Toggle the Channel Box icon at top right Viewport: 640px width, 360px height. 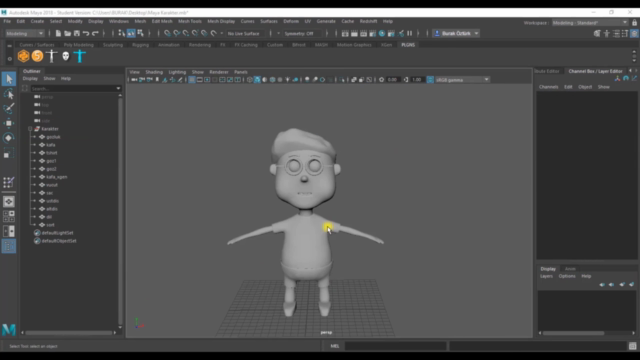click(x=634, y=33)
